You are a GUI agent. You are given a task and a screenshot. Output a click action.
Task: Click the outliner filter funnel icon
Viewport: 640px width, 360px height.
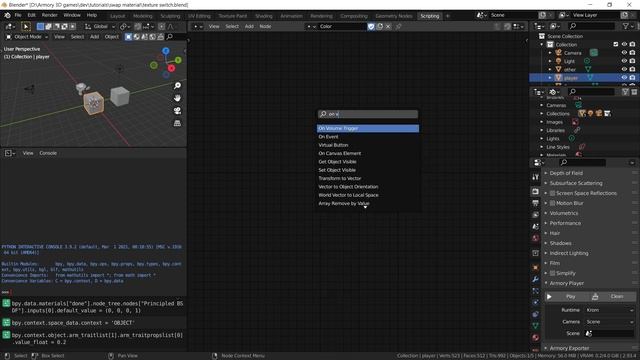coord(626,26)
